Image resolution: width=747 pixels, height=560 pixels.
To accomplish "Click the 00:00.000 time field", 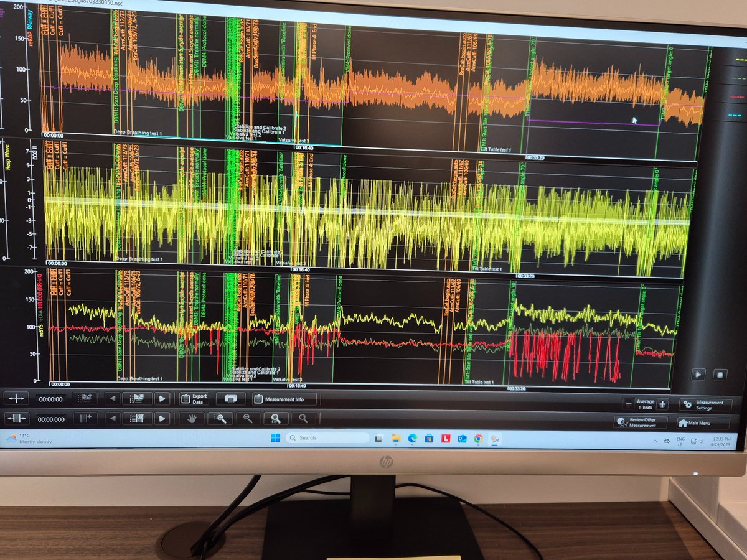I will [x=50, y=419].
